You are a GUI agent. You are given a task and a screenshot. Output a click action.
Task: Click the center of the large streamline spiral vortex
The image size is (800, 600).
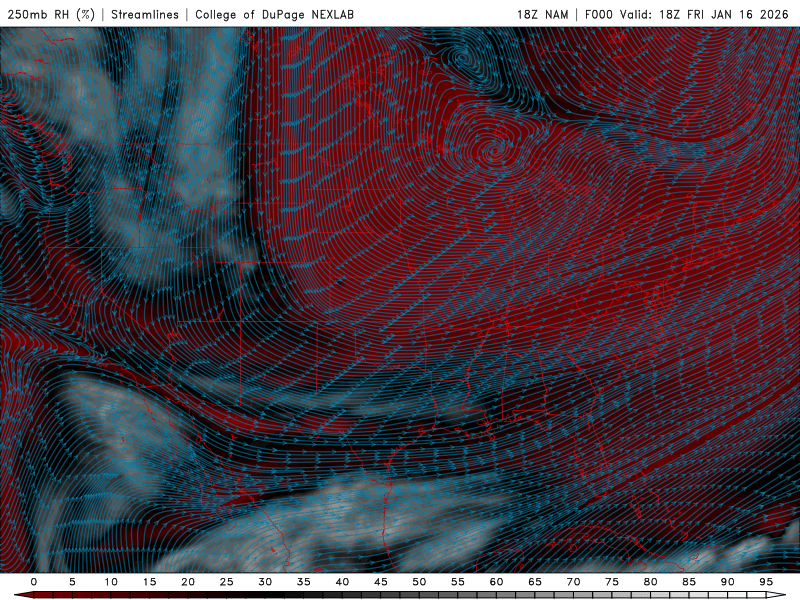click(x=493, y=151)
